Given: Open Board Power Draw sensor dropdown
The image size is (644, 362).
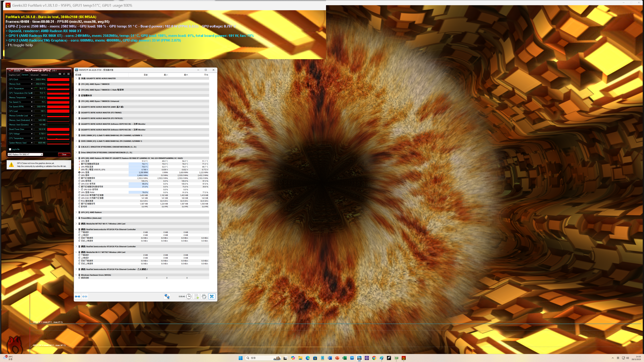Looking at the screenshot, I should 32,129.
